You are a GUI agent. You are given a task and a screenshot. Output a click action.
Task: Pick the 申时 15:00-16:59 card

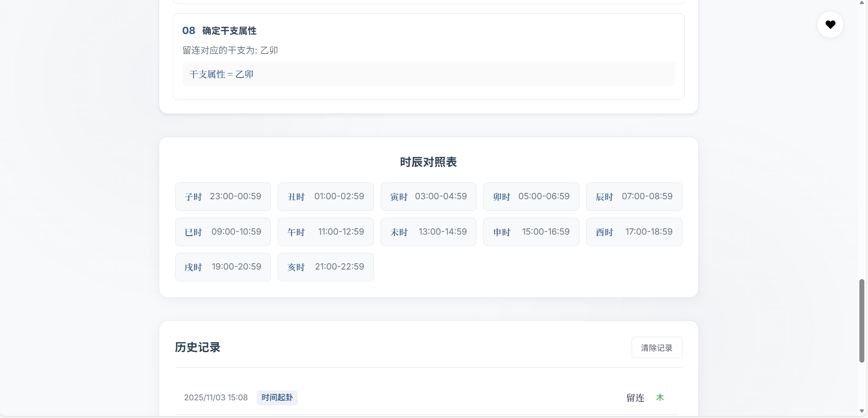click(x=531, y=232)
